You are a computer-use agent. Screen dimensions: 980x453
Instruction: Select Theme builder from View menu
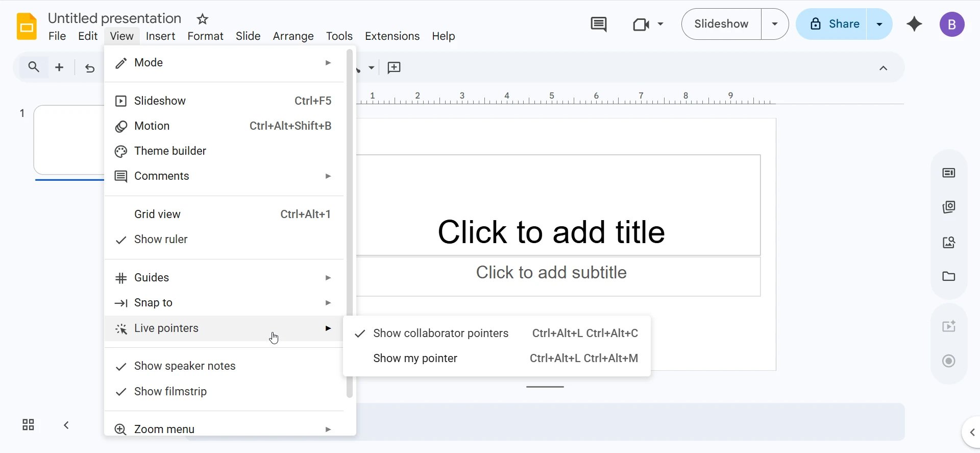click(x=170, y=151)
